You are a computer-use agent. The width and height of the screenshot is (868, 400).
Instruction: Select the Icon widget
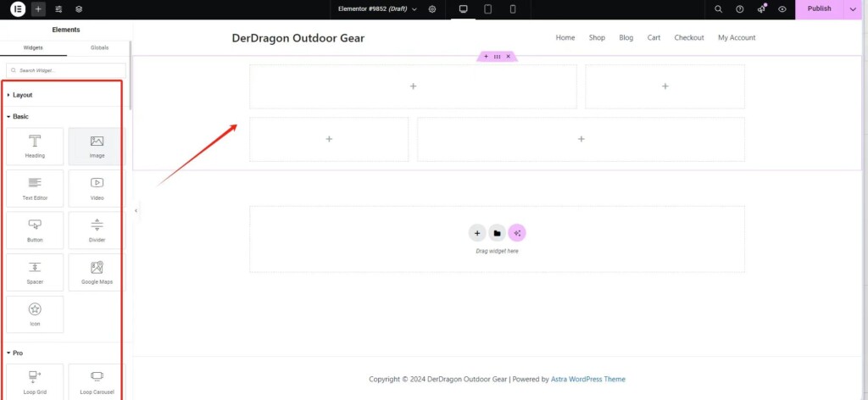(x=35, y=314)
